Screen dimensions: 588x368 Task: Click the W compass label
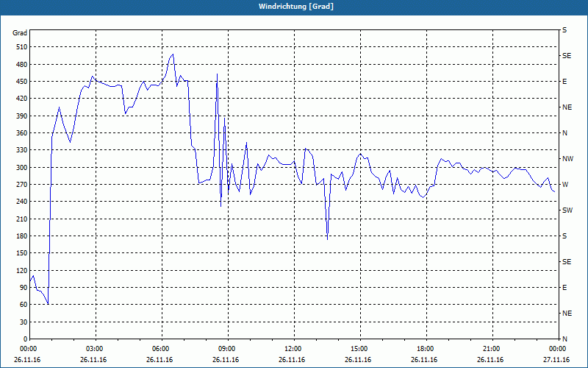565,185
